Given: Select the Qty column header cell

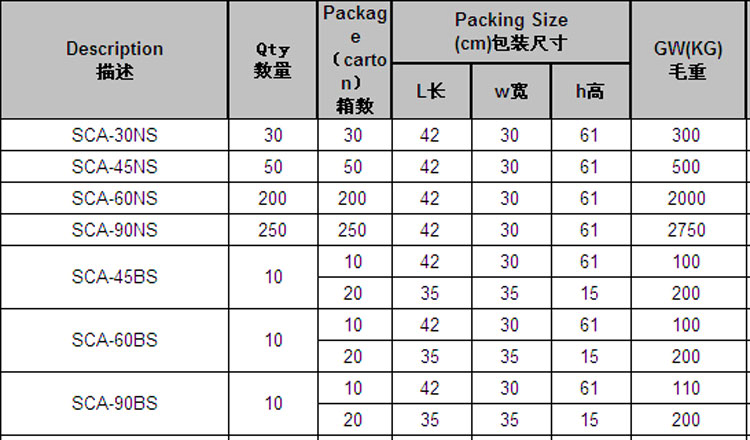Looking at the screenshot, I should point(273,60).
